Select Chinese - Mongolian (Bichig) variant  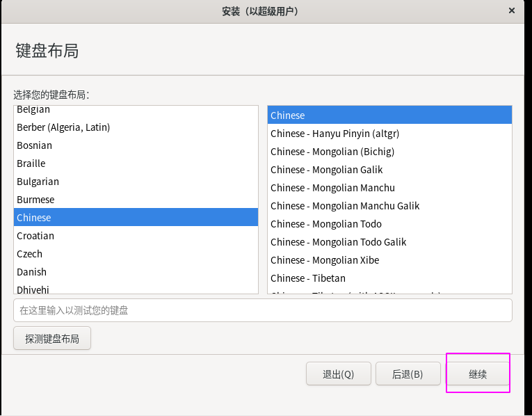click(389, 152)
